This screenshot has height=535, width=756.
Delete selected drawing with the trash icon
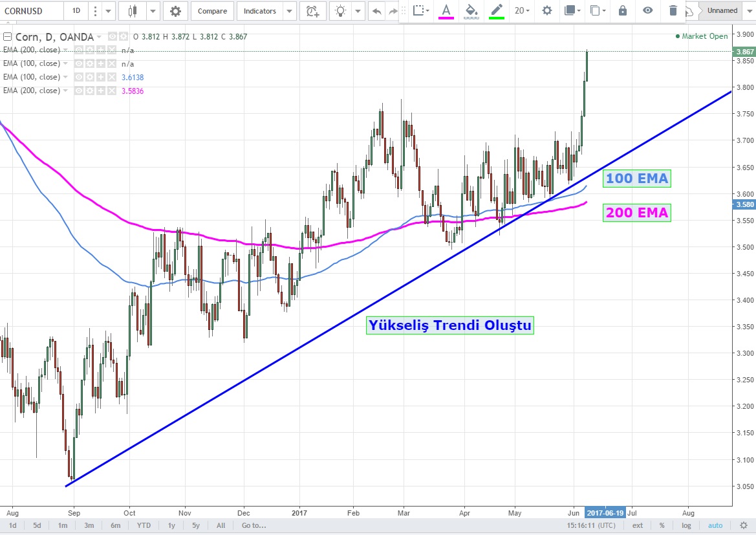[x=673, y=10]
